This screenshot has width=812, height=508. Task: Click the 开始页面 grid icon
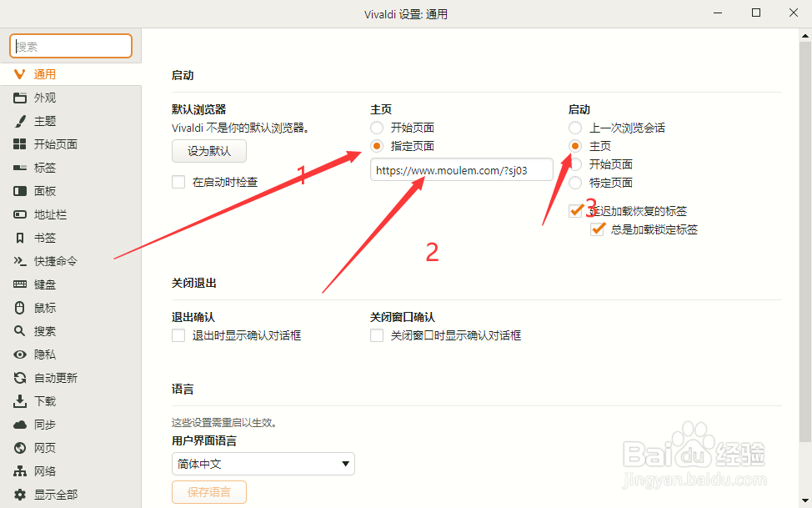tap(20, 144)
